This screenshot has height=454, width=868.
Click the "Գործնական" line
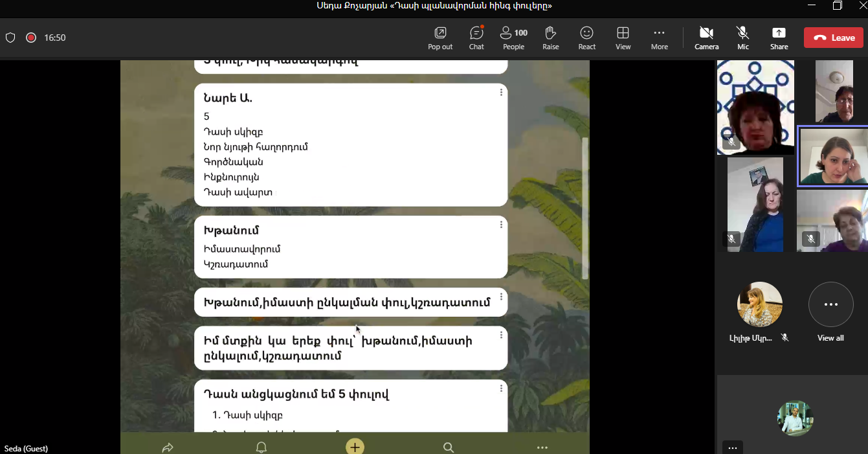click(233, 162)
